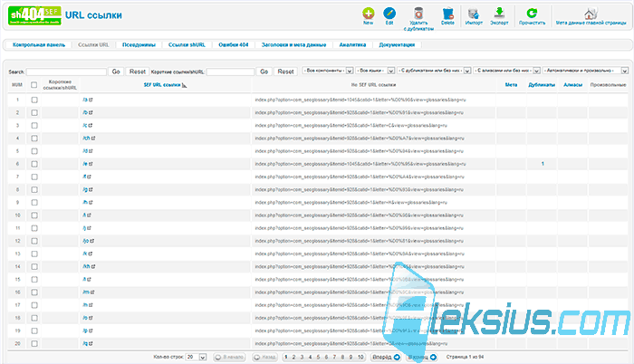Image resolution: width=634 pixels, height=364 pixels.
Task: Open external link icon next to /kh
Action: tap(93, 266)
